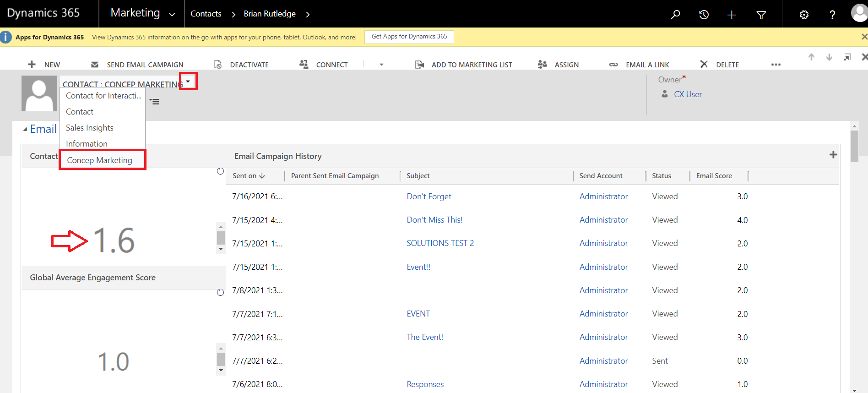The height and width of the screenshot is (393, 868).
Task: Collapse the Email section triangle
Action: click(x=25, y=130)
